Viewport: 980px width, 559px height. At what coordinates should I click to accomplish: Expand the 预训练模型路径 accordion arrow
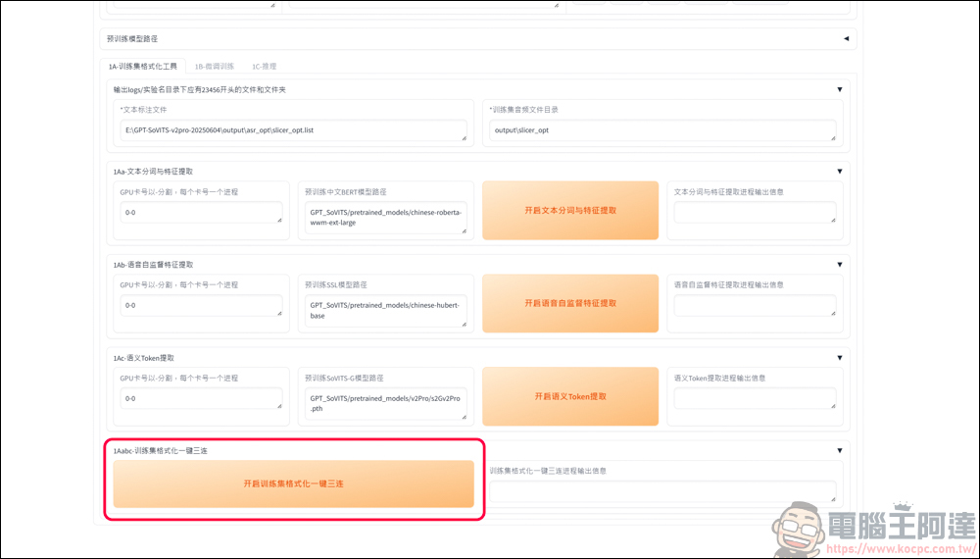846,39
